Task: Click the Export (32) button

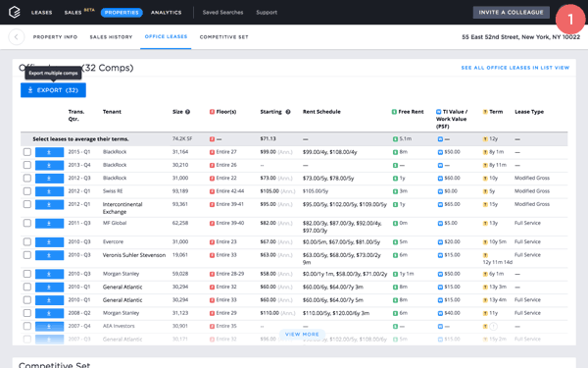Action: point(53,90)
